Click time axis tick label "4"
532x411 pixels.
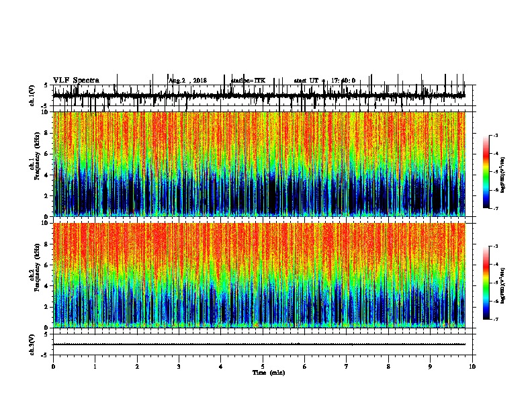(221, 367)
